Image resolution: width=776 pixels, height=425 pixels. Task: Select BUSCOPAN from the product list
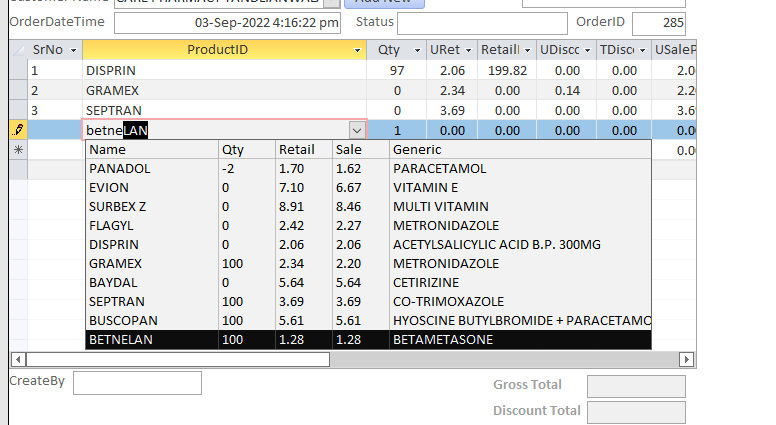[x=368, y=321]
